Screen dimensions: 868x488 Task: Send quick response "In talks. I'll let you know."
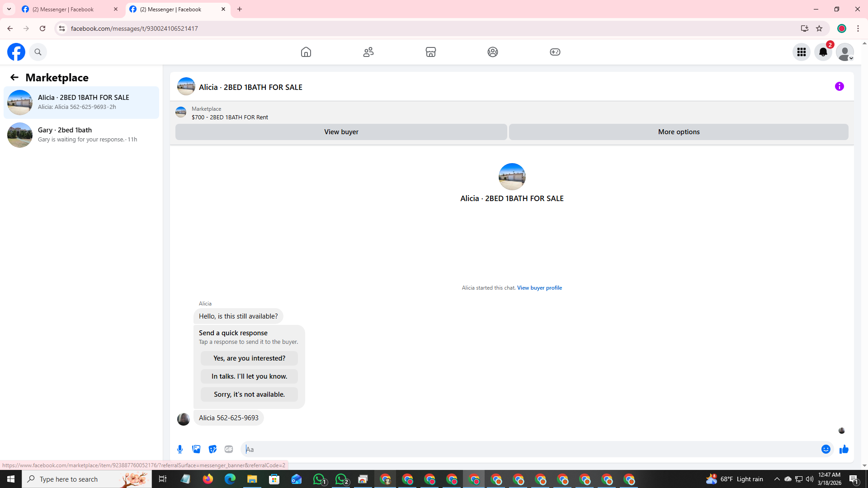(x=249, y=376)
